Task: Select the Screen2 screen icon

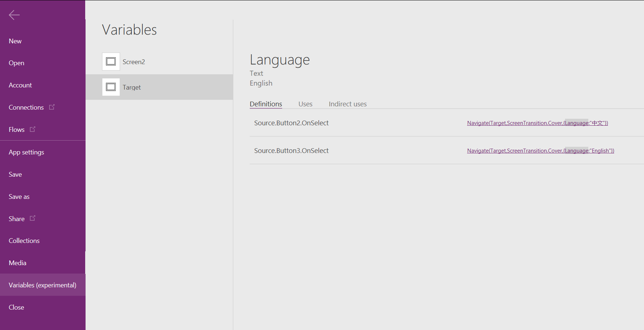Action: coord(111,62)
